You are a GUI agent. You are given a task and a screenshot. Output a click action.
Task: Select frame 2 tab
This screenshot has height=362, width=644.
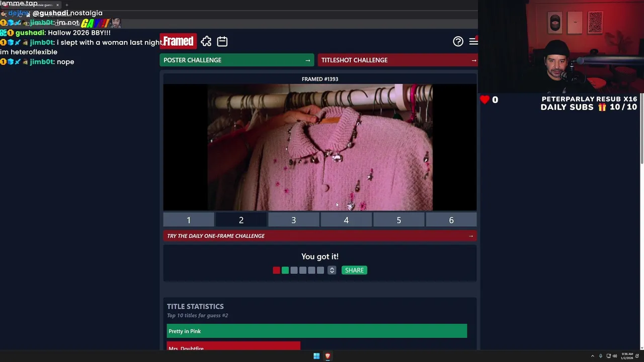pyautogui.click(x=241, y=220)
